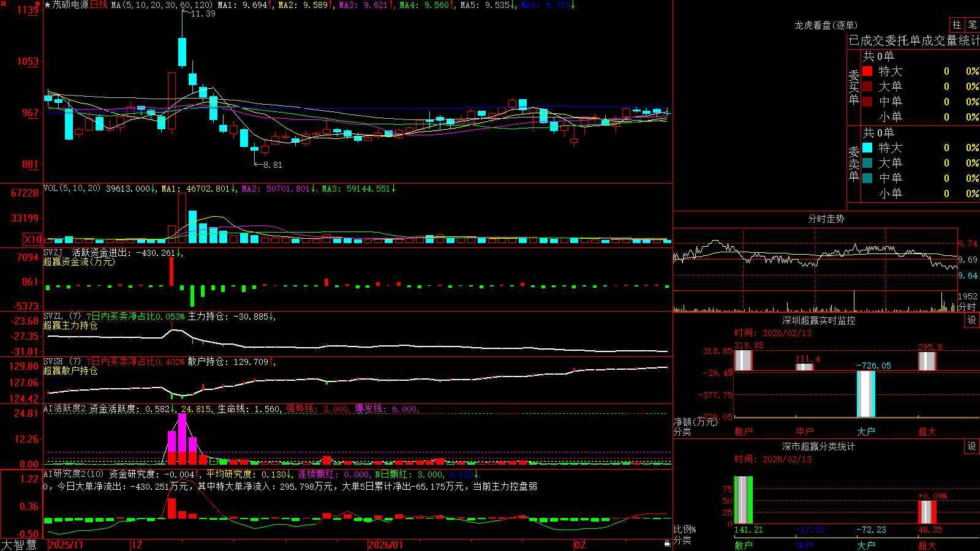Click the 02 month marker on timeline
Screen dimensions: 980x551
[580, 545]
